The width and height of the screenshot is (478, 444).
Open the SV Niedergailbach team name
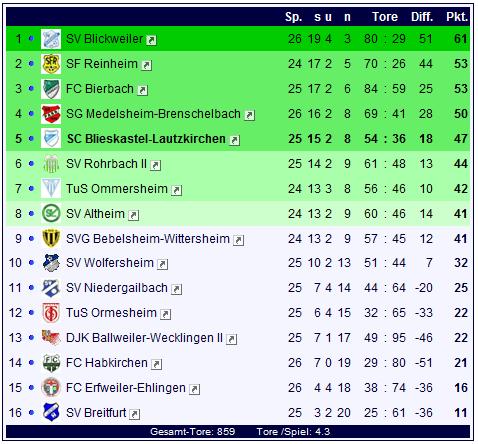click(x=117, y=288)
